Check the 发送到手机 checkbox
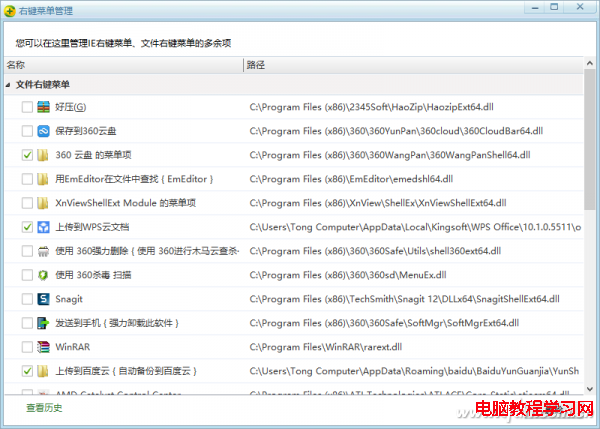600x429 pixels. tap(27, 323)
